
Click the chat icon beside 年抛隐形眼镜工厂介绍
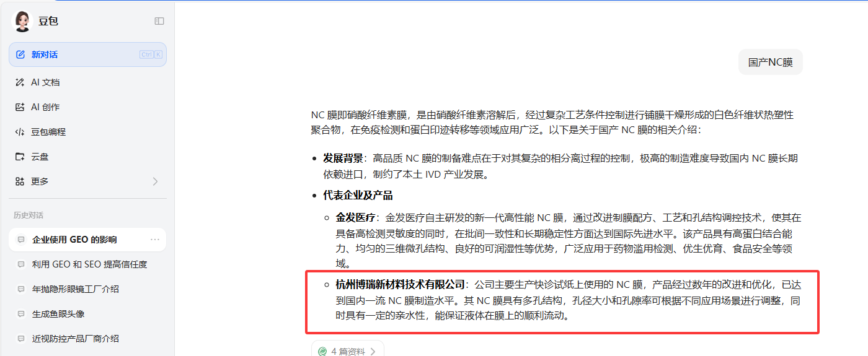(x=21, y=289)
